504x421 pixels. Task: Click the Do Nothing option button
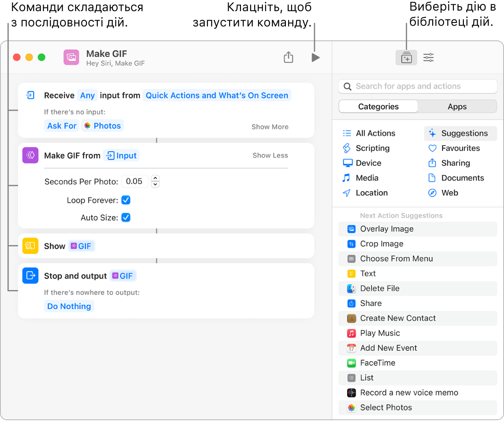[x=69, y=306]
